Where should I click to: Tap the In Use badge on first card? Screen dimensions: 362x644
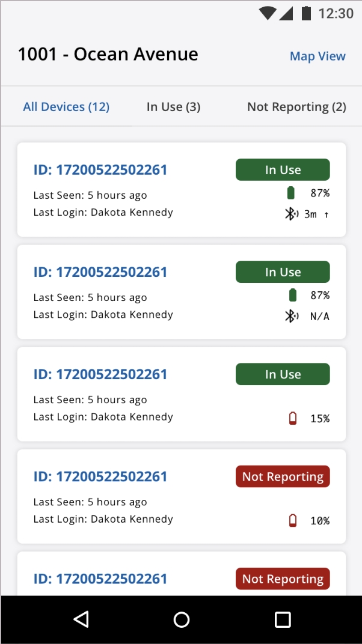click(x=283, y=170)
